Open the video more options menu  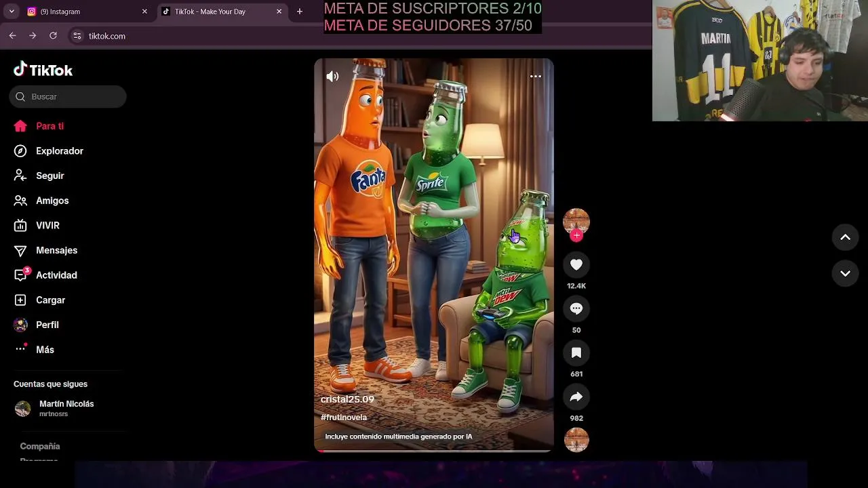535,77
